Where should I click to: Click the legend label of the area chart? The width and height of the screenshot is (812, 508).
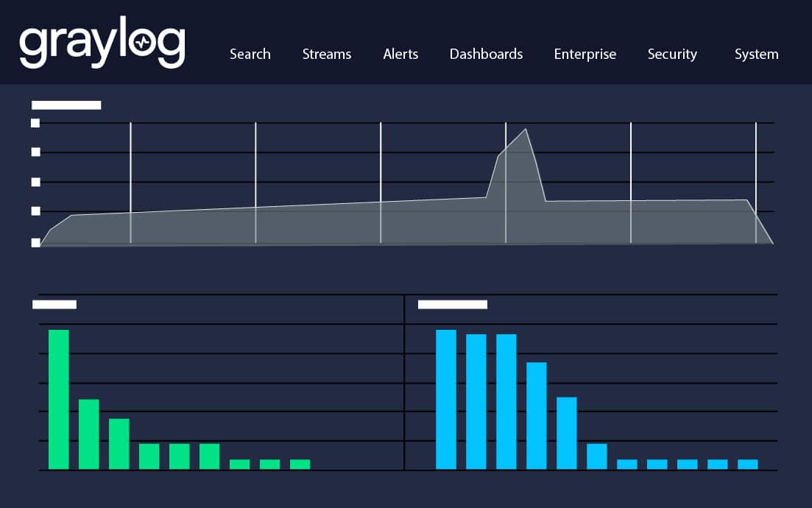[66, 105]
